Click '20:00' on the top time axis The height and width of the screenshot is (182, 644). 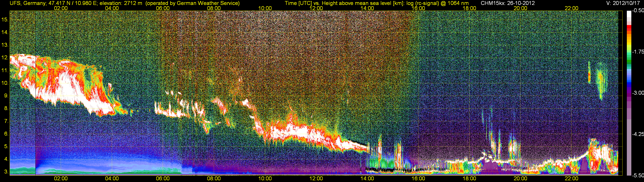pos(521,8)
